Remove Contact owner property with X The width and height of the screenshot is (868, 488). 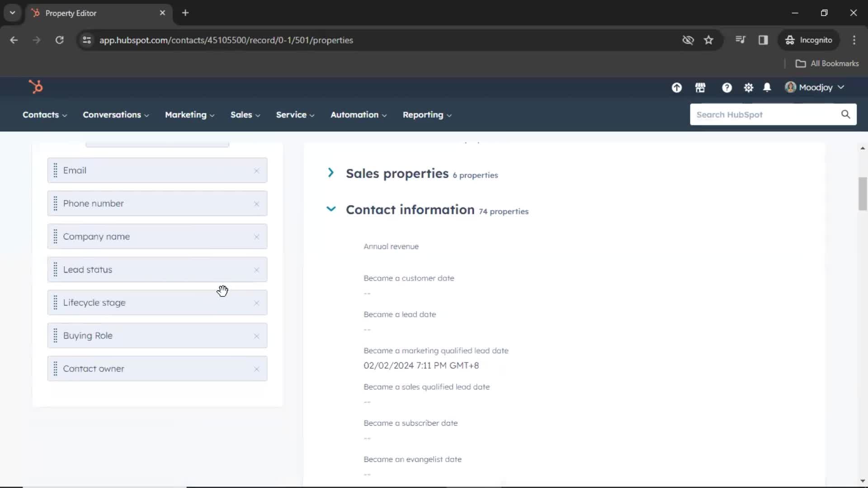256,369
